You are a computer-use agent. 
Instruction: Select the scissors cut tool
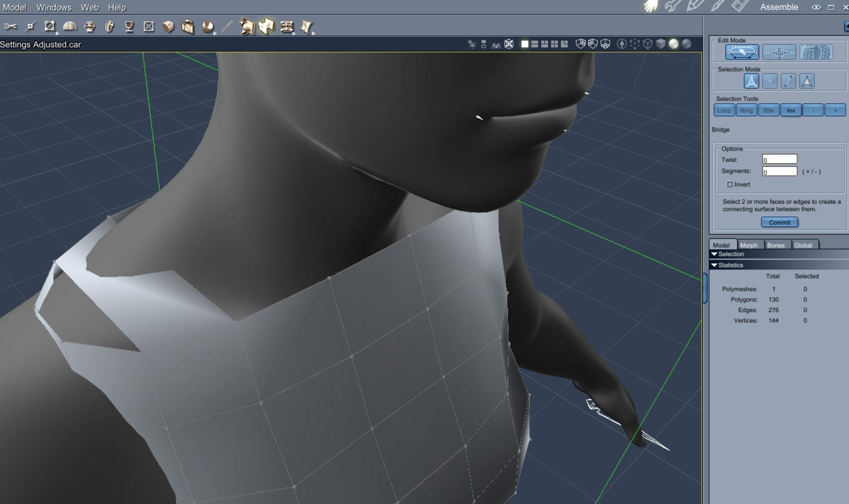(11, 27)
